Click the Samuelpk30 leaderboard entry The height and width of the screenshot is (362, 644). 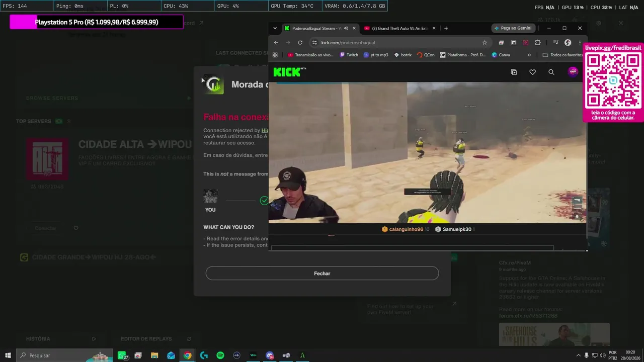[x=455, y=229]
